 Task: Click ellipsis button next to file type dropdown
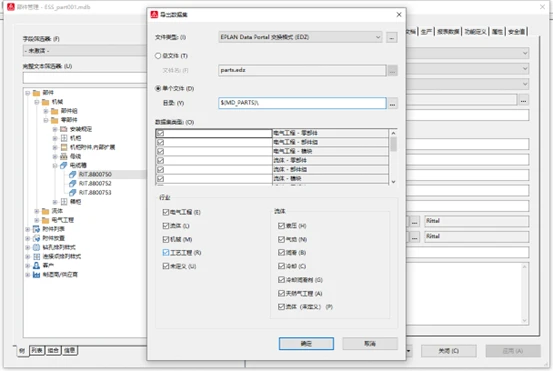point(392,37)
